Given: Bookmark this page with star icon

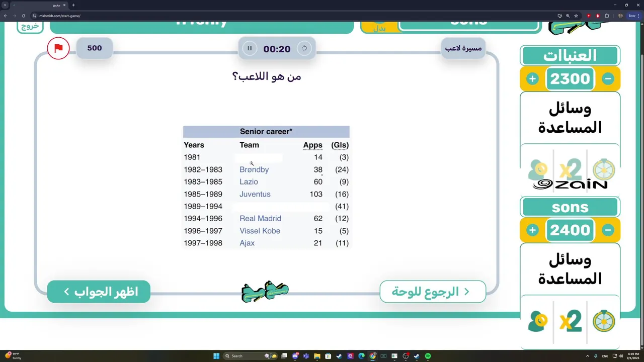Looking at the screenshot, I should click(576, 16).
